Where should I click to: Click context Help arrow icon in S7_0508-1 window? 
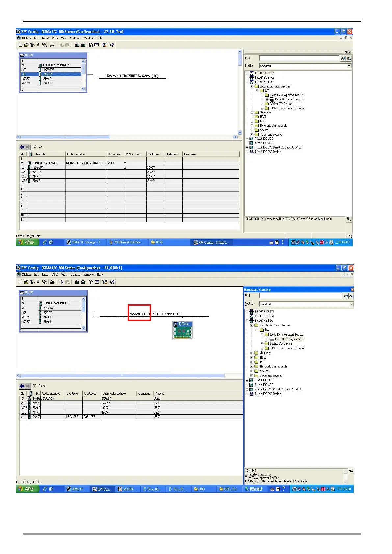coord(112,282)
